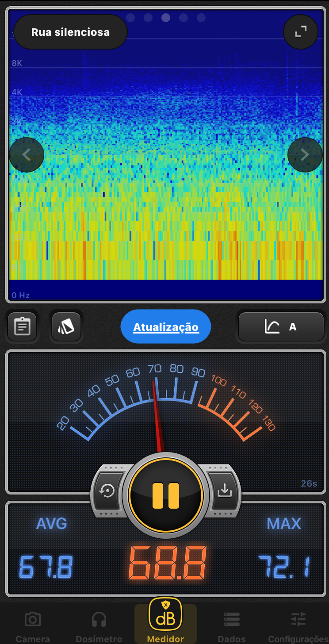329x644 pixels.
Task: Select the third page indicator dot
Action: [166, 18]
